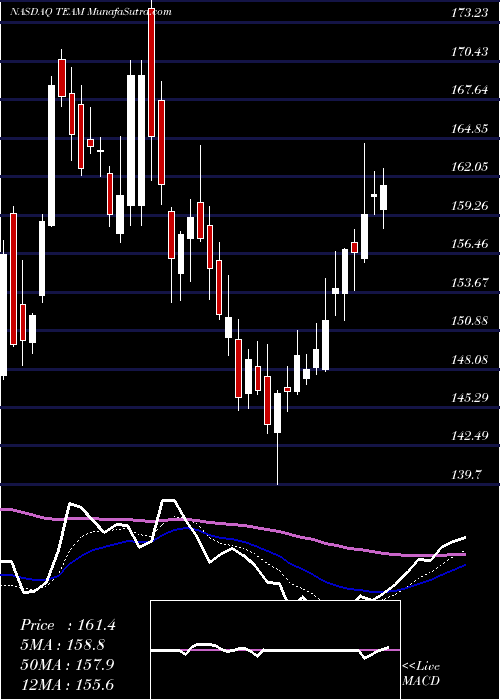Click the 12MA : 155.6 value
500x700 pixels.
click(67, 684)
